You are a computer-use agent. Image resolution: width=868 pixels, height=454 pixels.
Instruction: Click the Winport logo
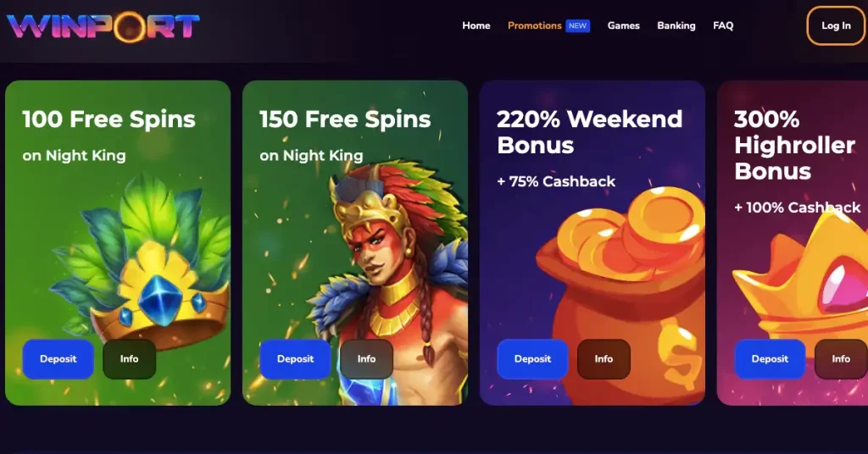[103, 26]
